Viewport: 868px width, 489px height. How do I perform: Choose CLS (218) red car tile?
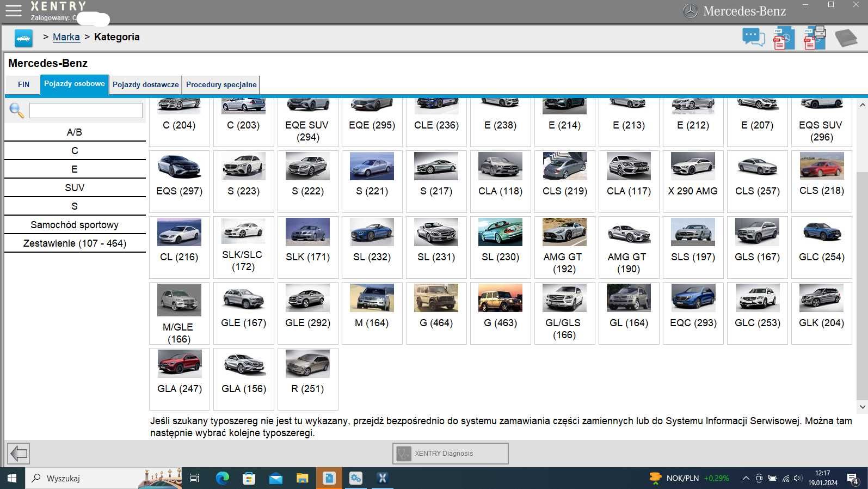(x=822, y=181)
